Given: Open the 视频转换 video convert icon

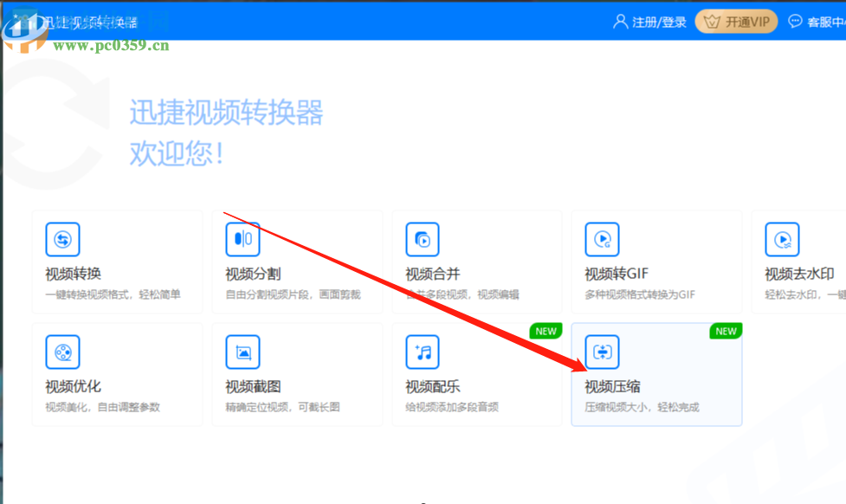Looking at the screenshot, I should (x=62, y=239).
